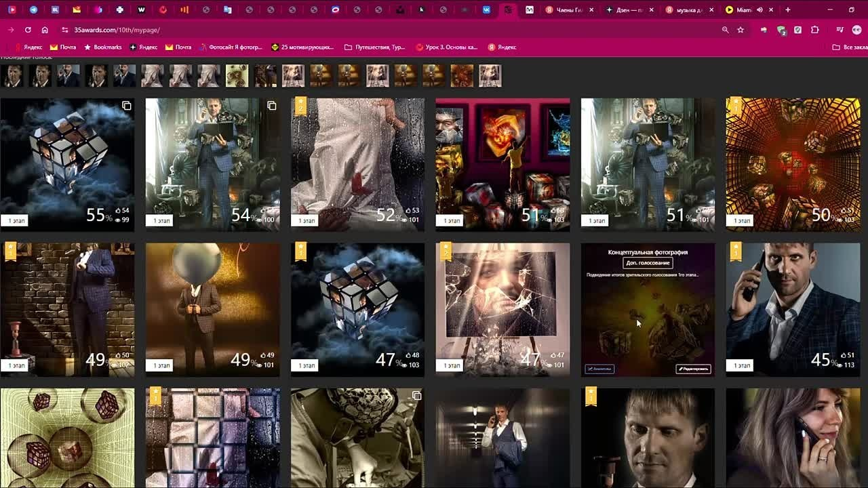
Task: Click the bookmark star in the address bar
Action: pos(740,30)
